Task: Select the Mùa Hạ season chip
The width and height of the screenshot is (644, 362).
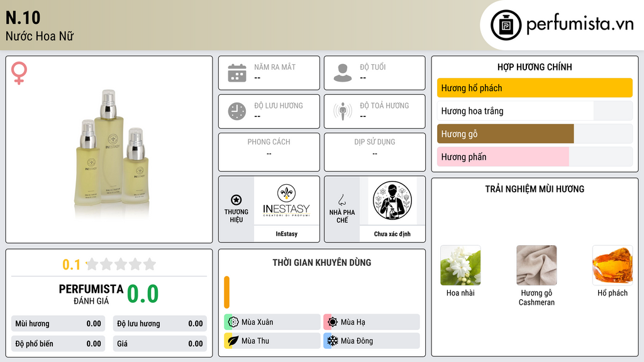Action: click(x=372, y=322)
